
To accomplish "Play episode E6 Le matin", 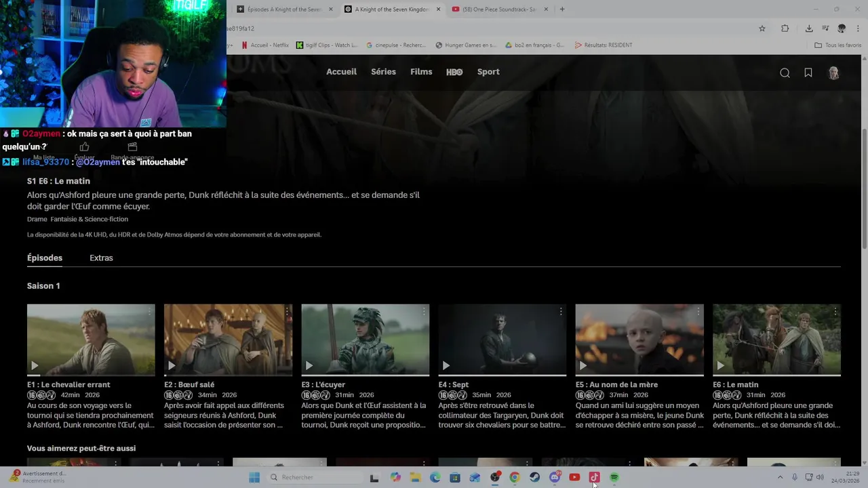I will (720, 366).
